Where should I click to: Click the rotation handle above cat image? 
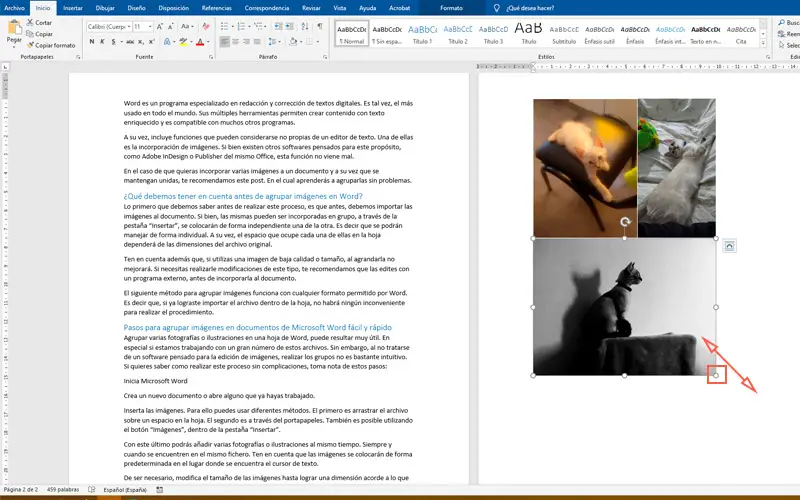[625, 222]
